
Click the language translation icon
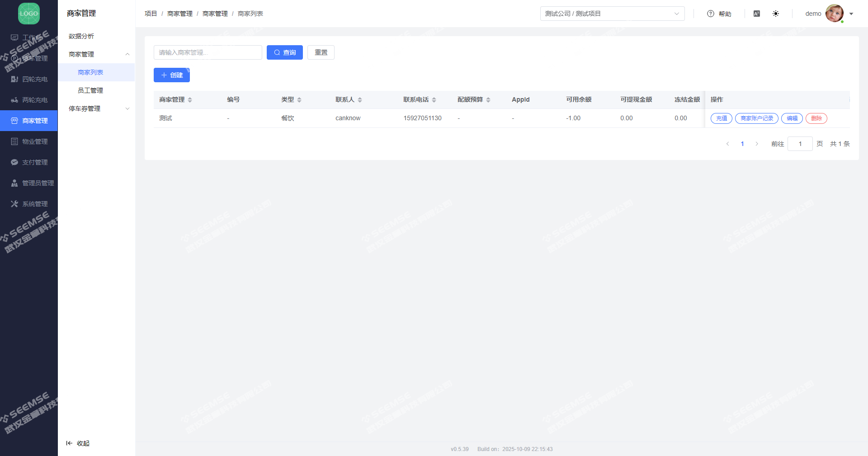tap(757, 14)
